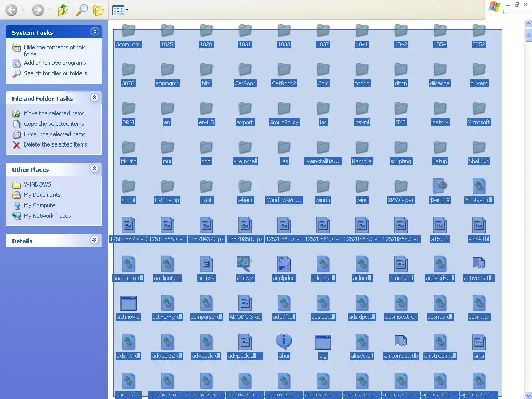Select the acelpdec file icon
The image size is (532, 399).
tap(284, 264)
